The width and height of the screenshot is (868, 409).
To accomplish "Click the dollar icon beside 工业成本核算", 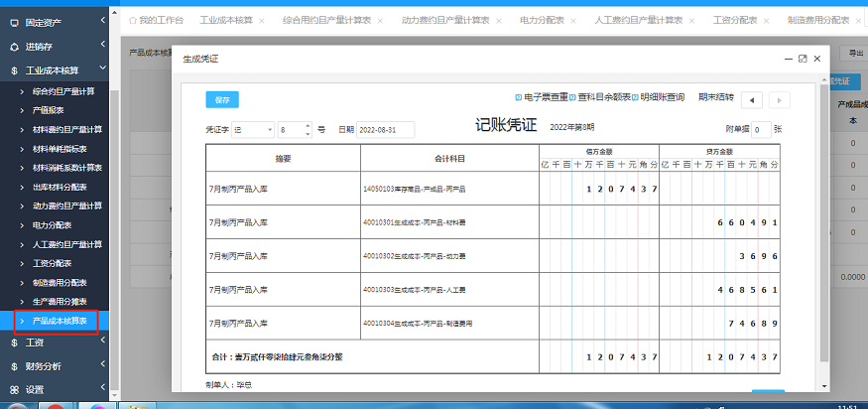I will [x=15, y=70].
